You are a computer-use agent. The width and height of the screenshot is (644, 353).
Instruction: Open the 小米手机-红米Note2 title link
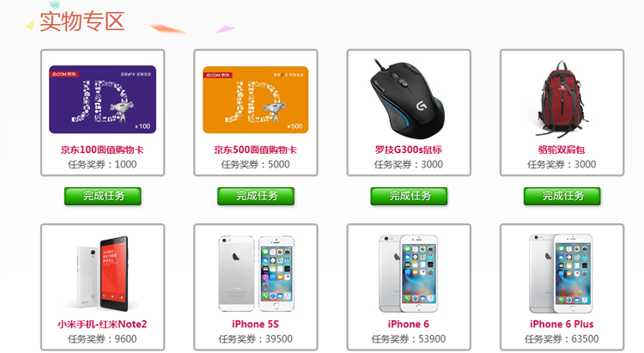pyautogui.click(x=102, y=325)
